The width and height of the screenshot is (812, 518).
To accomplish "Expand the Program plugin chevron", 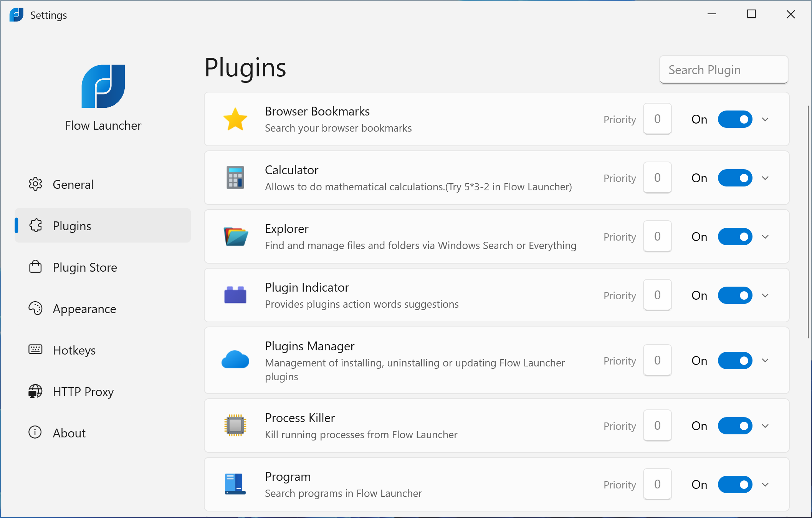I will (765, 485).
